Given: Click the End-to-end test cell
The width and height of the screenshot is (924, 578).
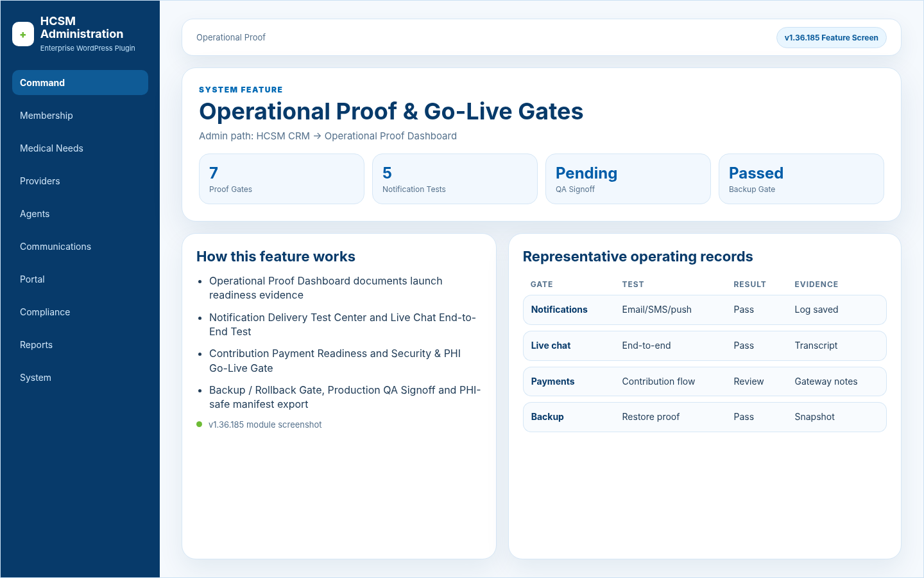Looking at the screenshot, I should click(646, 346).
